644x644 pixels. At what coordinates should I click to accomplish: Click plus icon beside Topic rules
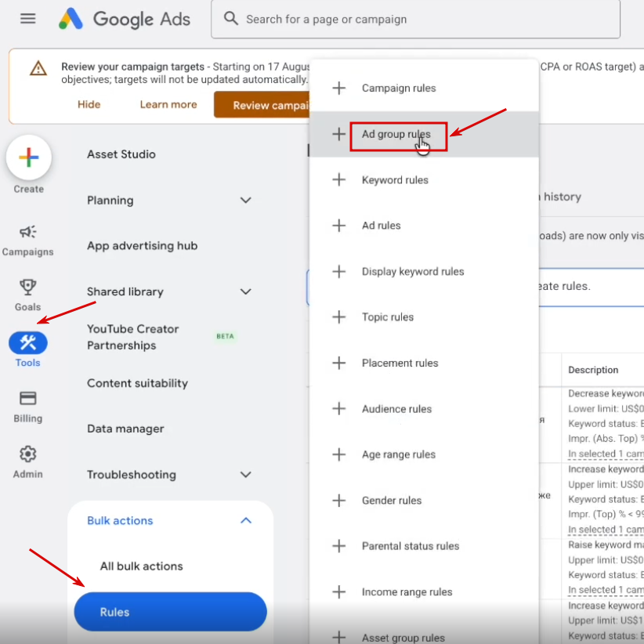338,317
